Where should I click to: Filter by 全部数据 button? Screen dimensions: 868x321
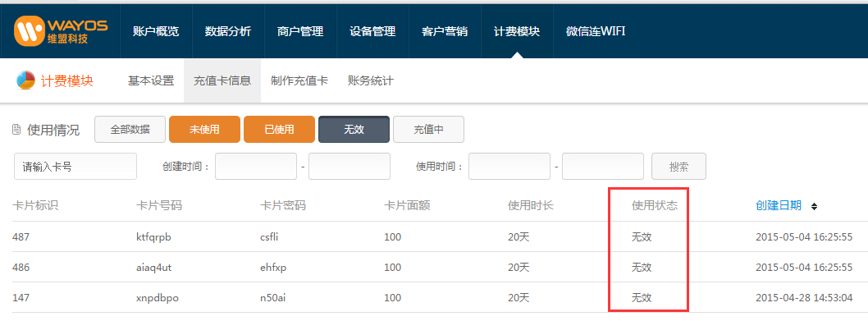pyautogui.click(x=130, y=130)
